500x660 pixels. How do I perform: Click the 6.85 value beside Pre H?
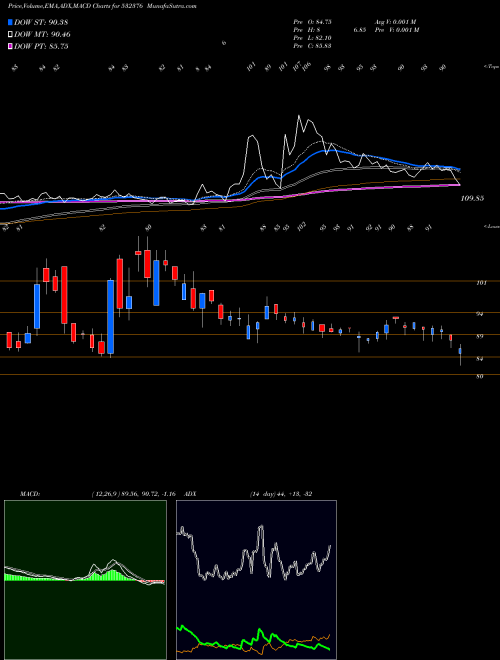359,29
